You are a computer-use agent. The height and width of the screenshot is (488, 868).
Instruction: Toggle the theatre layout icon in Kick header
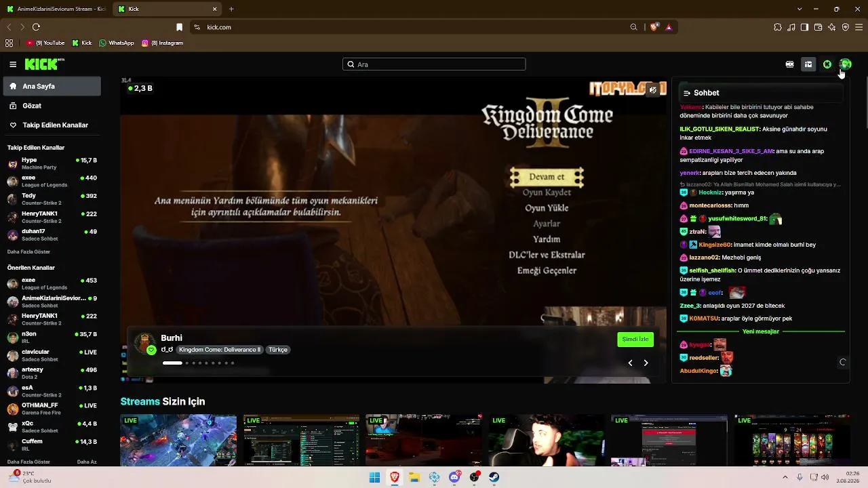[x=808, y=64]
